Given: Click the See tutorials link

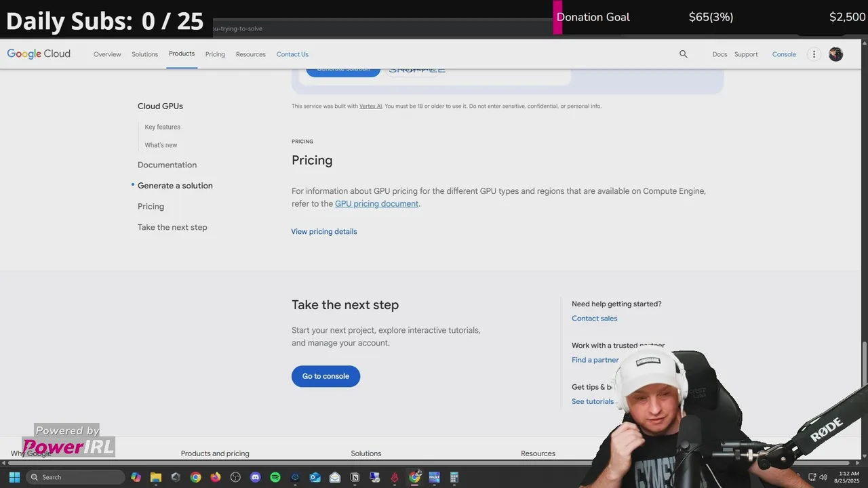Looking at the screenshot, I should pos(593,402).
